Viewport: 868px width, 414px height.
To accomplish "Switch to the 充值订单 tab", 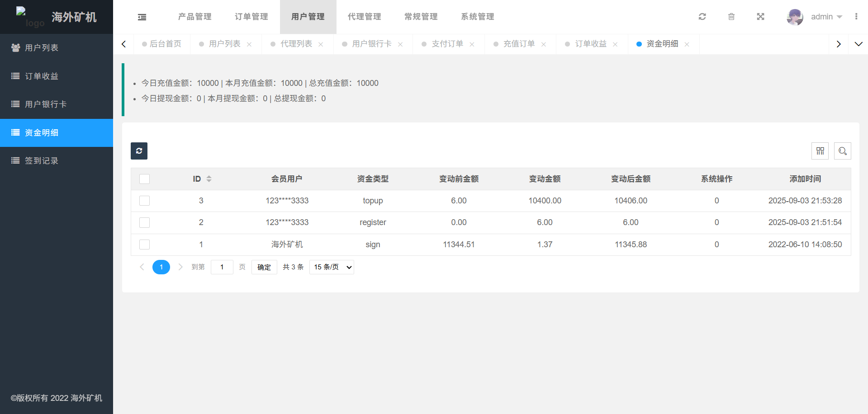I will coord(519,44).
